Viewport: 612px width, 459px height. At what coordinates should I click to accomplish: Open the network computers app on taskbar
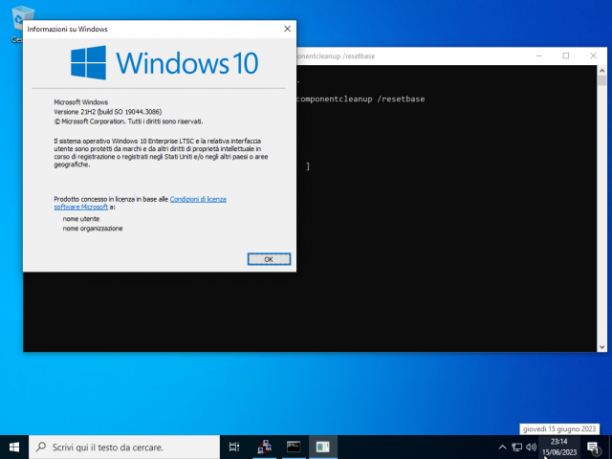[x=264, y=447]
